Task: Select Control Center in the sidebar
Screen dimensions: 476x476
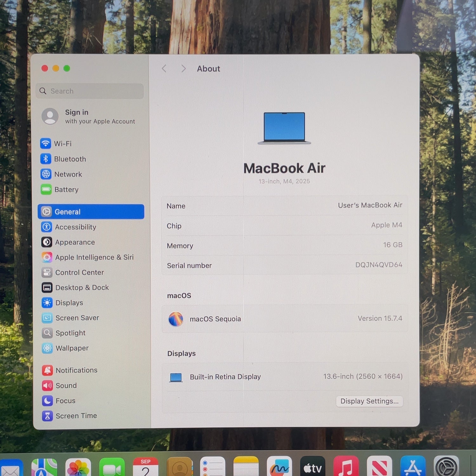Action: 73,272
